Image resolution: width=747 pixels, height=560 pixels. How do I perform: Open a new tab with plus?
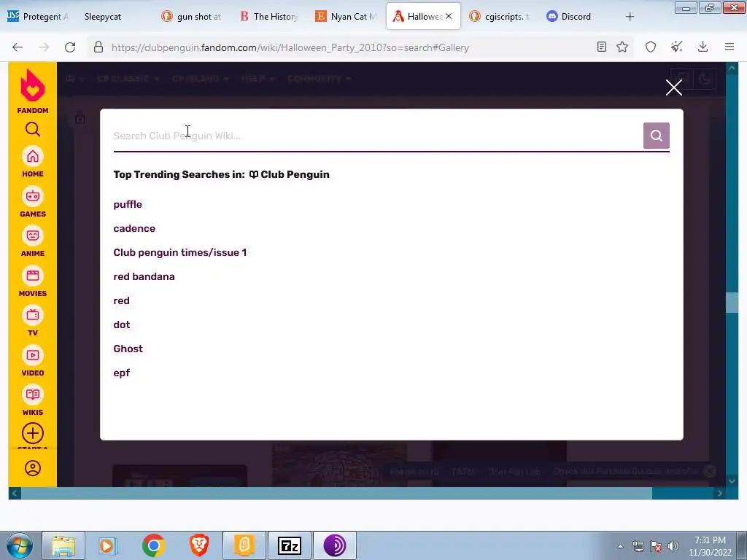(x=630, y=17)
